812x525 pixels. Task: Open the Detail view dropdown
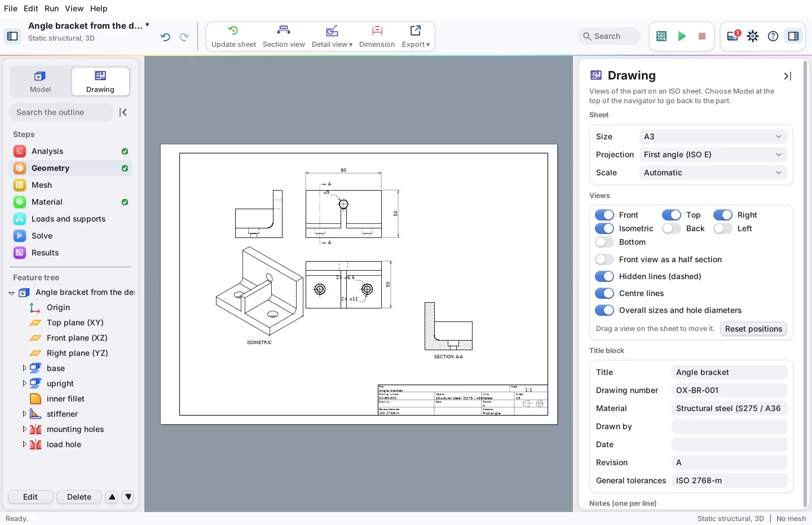click(x=332, y=37)
